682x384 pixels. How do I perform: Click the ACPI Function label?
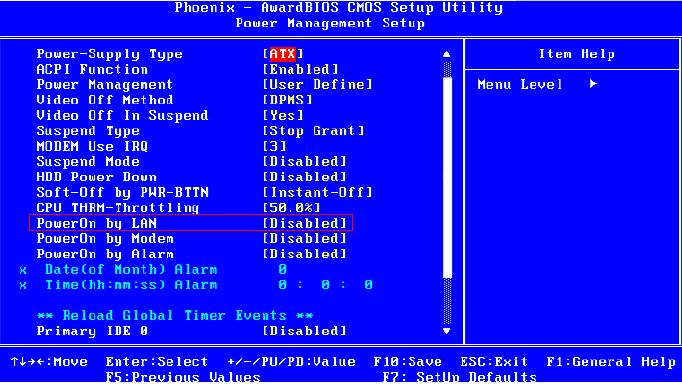tap(92, 70)
